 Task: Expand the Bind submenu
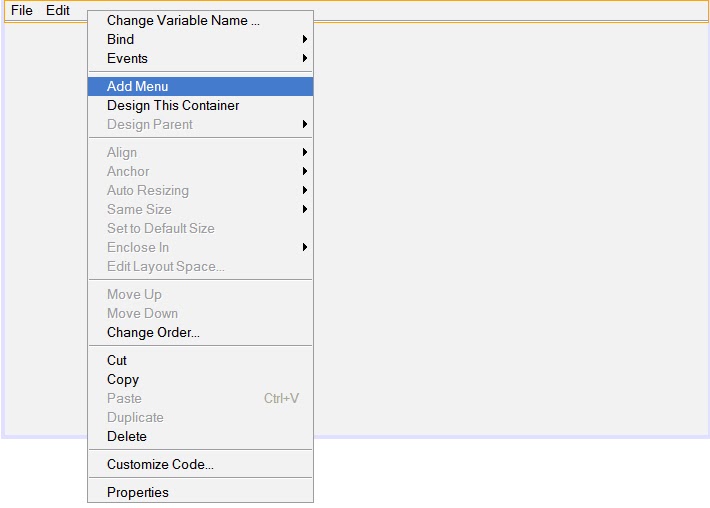(121, 39)
